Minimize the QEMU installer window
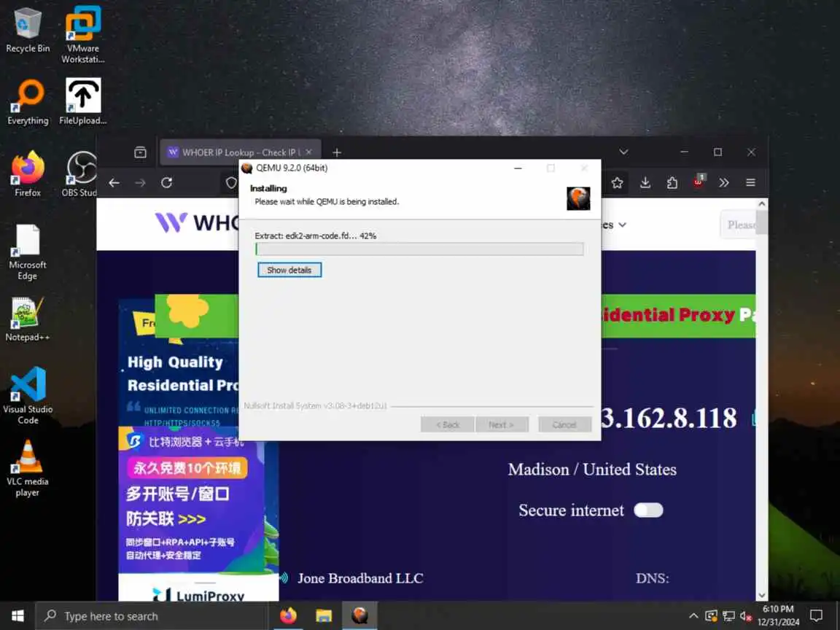 (518, 168)
